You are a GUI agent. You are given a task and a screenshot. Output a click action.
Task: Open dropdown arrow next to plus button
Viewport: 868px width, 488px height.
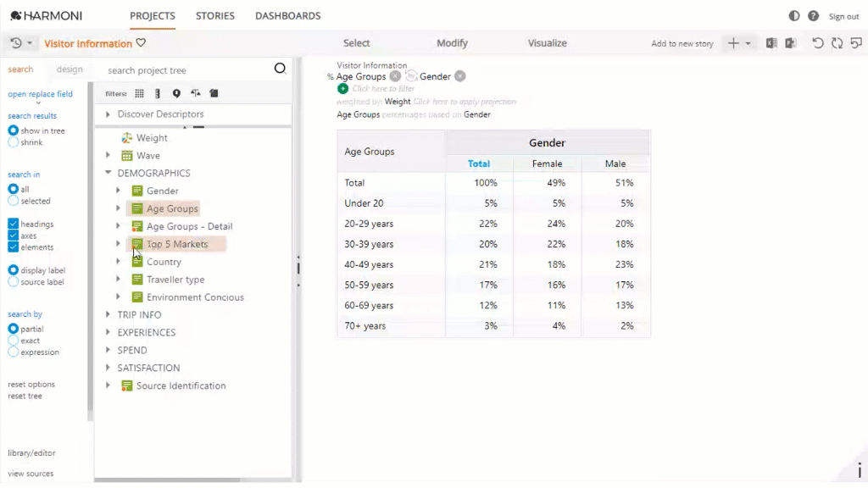click(x=748, y=43)
